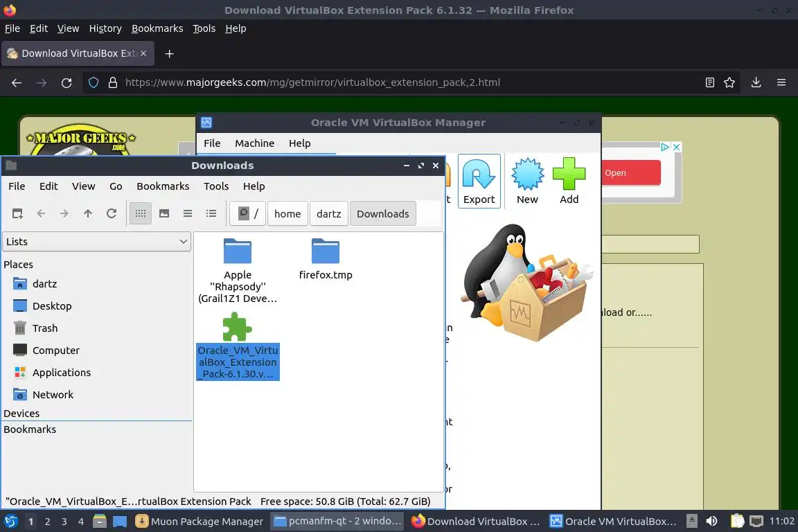798x532 pixels.
Task: Click the new tab icon in file manager toolbar
Action: [x=17, y=214]
